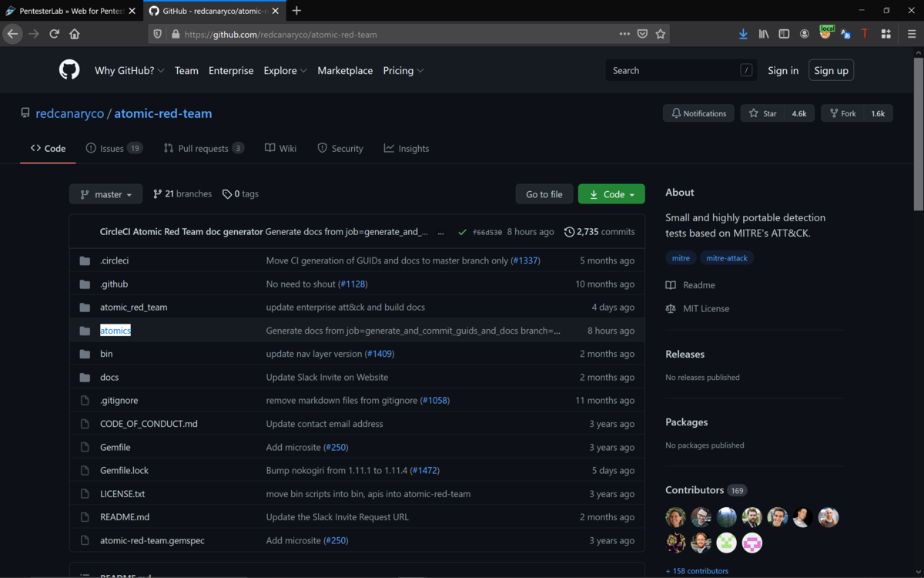Viewport: 924px width, 578px height.
Task: Click the red T extension icon
Action: (x=865, y=34)
